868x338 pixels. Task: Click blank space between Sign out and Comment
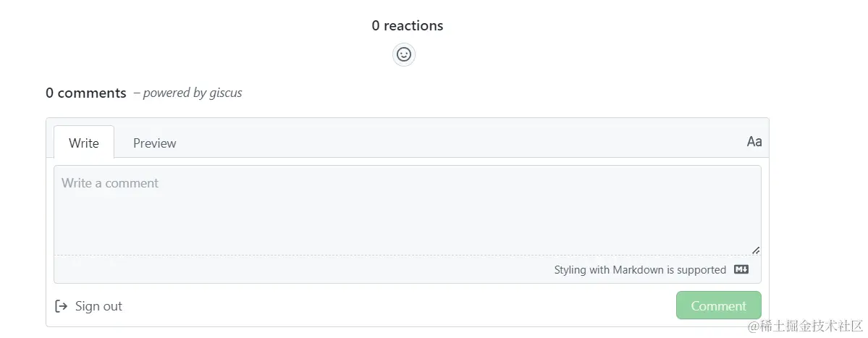[398, 306]
